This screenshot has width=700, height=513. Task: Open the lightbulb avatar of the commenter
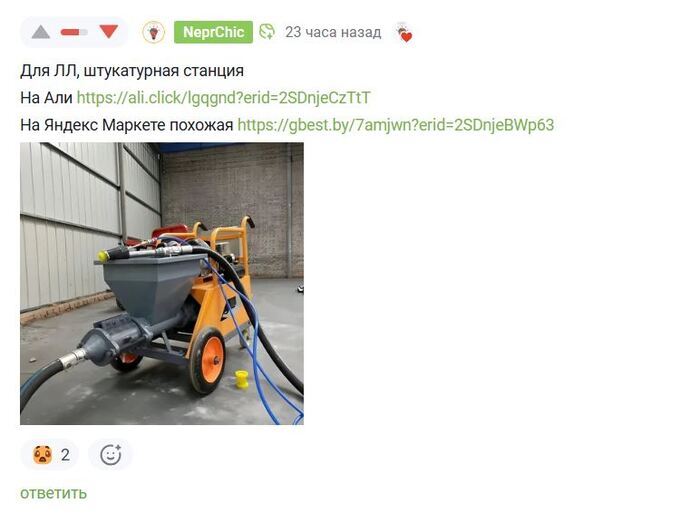[x=154, y=32]
